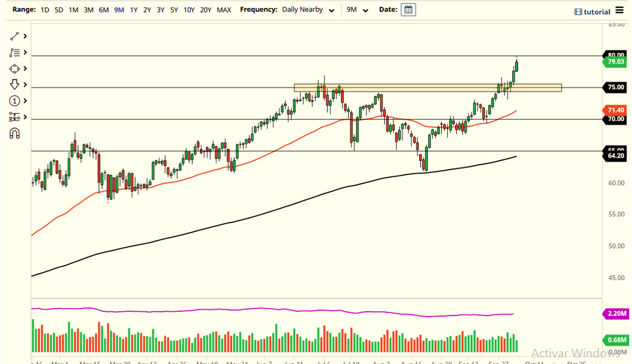Open the date picker calendar

408,10
